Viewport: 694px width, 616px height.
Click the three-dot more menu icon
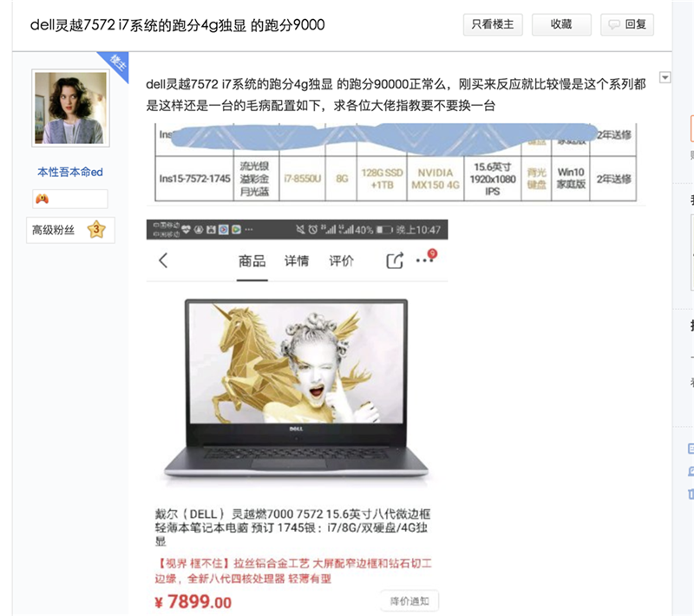[x=424, y=260]
